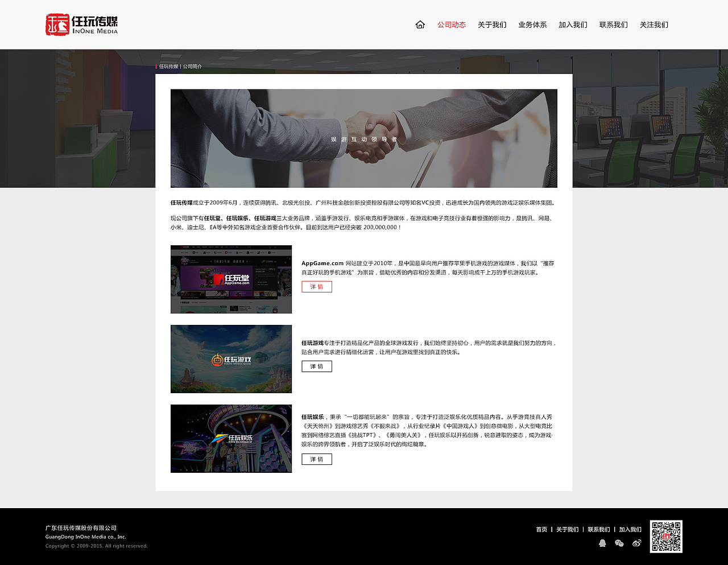Click 关于我们 link in footer
This screenshot has width=728, height=565.
click(x=567, y=530)
